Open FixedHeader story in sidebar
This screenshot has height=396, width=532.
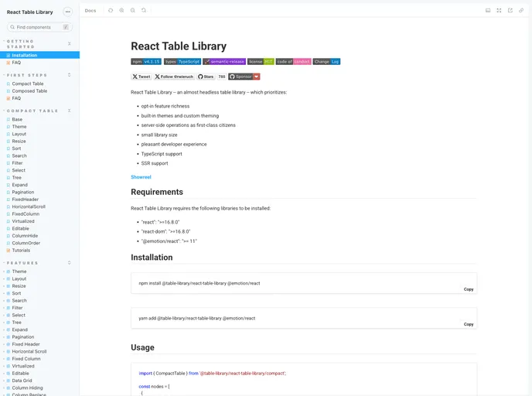pos(25,200)
